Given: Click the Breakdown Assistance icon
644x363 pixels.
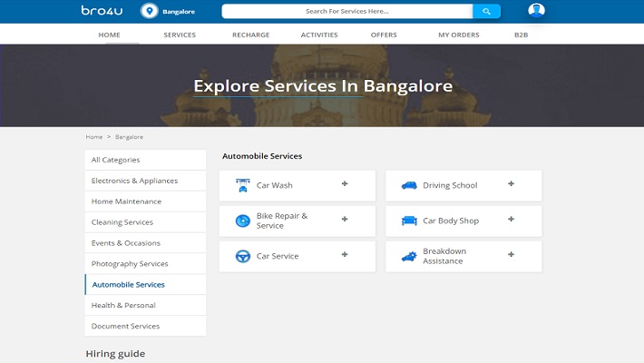Looking at the screenshot, I should pos(409,256).
